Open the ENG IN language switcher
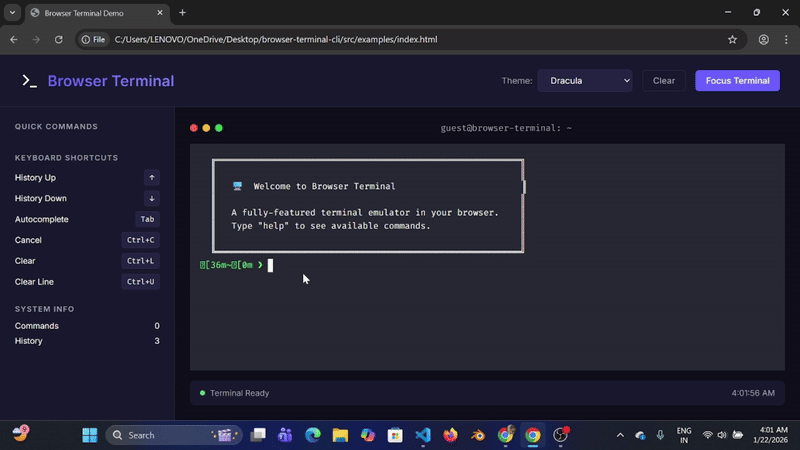Screen dimensions: 800x450 pyautogui.click(x=684, y=435)
